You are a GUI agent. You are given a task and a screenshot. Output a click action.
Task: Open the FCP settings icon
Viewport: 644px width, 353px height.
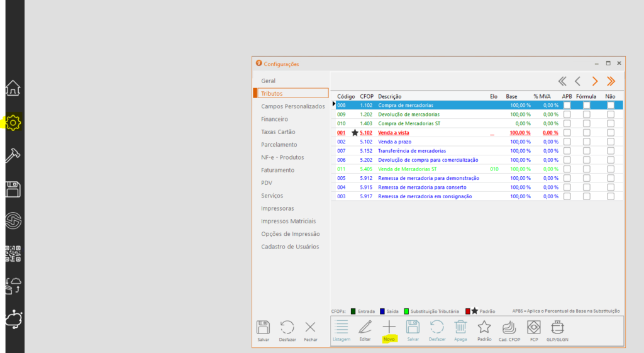[x=533, y=327]
